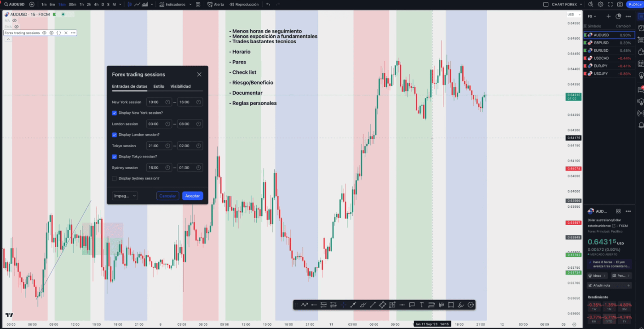
Task: Select USDJPY in the watchlist
Action: [609, 74]
